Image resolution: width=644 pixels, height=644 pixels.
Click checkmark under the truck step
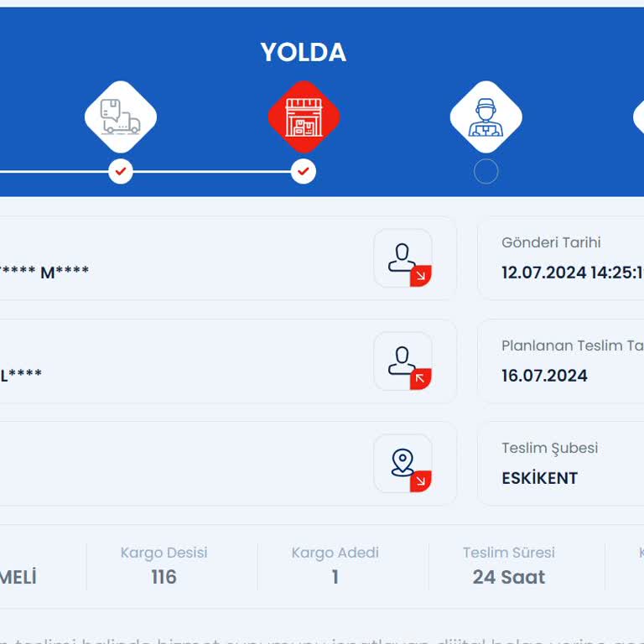coord(121,172)
